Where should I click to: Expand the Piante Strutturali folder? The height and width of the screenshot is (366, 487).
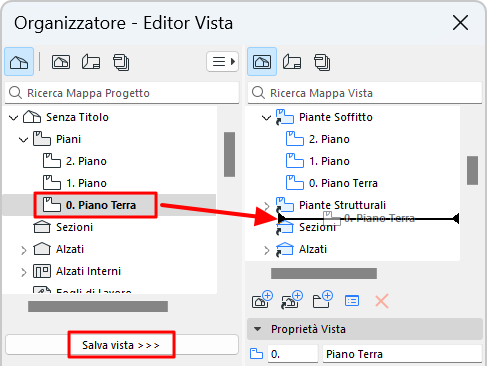266,206
